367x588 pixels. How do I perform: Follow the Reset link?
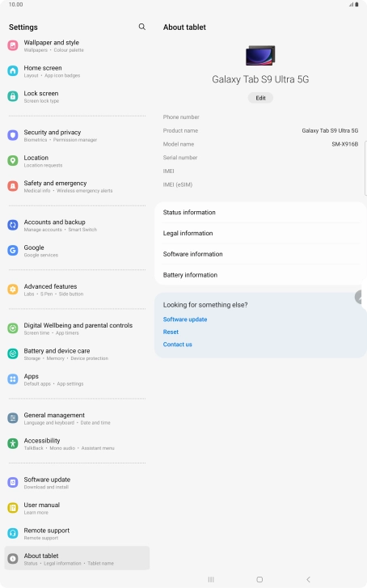pos(171,332)
